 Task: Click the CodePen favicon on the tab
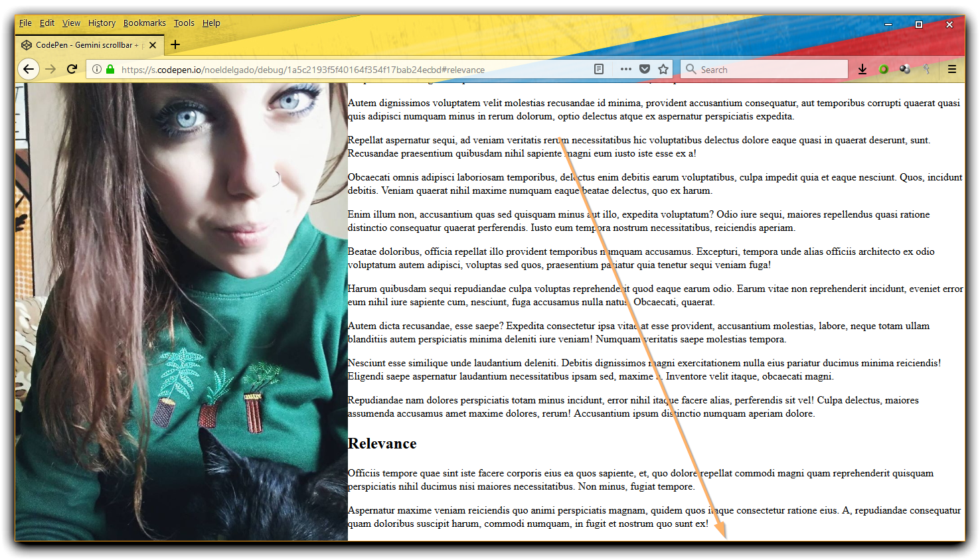(27, 45)
